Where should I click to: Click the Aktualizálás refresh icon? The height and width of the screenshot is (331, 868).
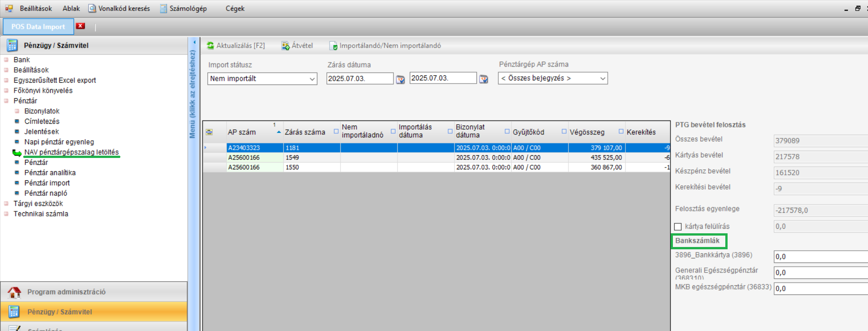210,46
